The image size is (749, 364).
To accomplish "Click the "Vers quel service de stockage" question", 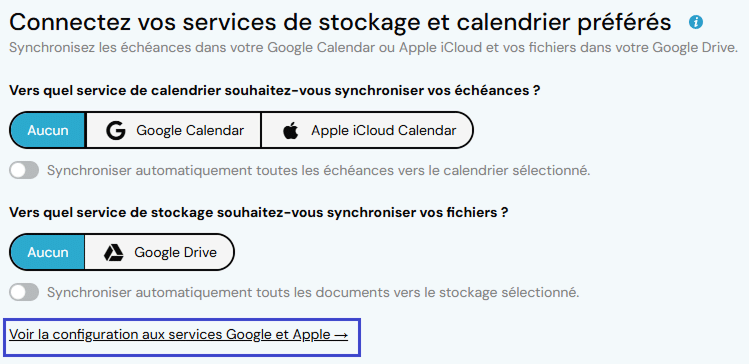I will (258, 212).
